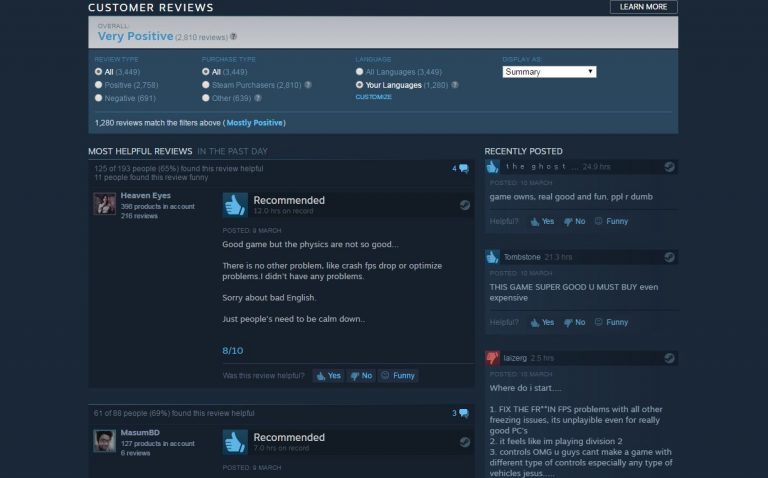
Task: Click the LEARN MORE button
Action: point(643,7)
